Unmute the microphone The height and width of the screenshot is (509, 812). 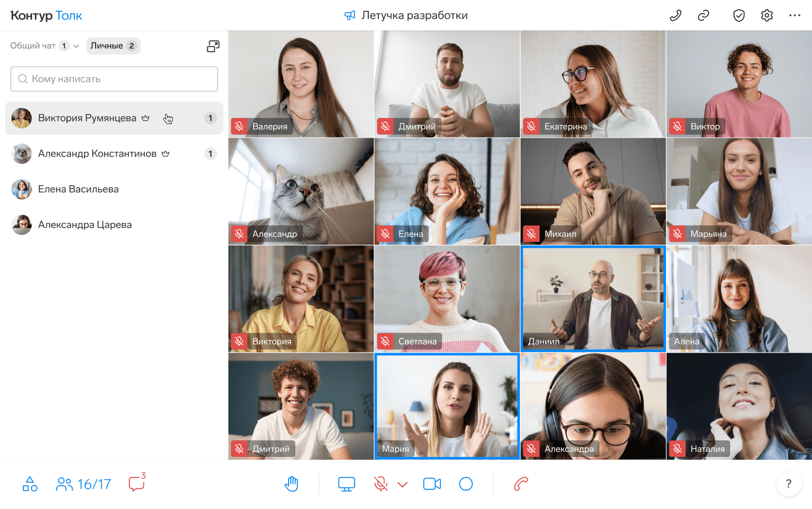[x=381, y=484]
